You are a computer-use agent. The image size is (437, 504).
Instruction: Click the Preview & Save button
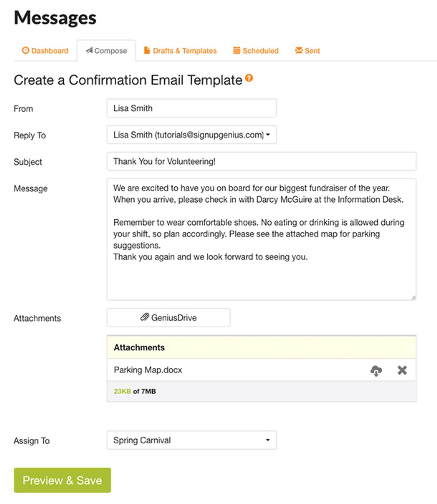[x=62, y=480]
